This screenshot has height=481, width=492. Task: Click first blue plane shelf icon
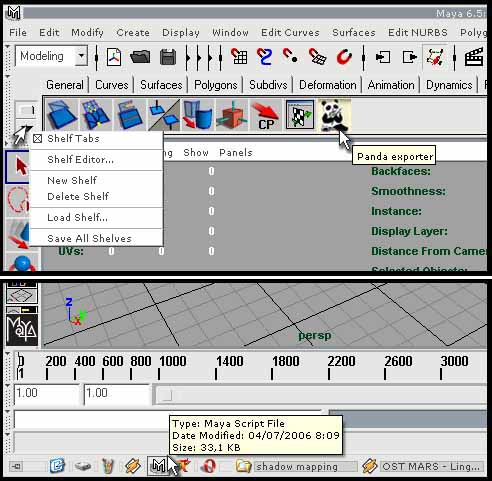(x=62, y=114)
